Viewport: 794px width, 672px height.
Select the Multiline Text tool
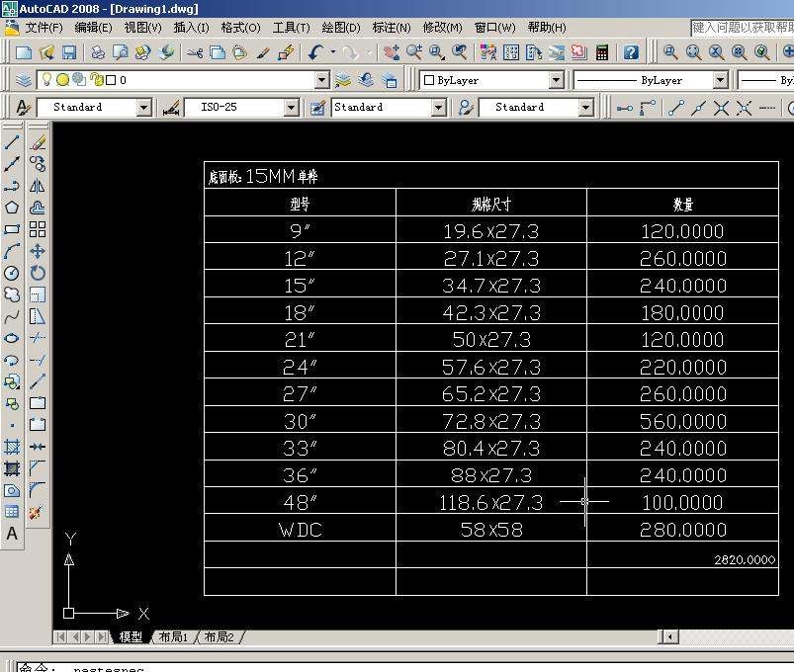coord(12,534)
